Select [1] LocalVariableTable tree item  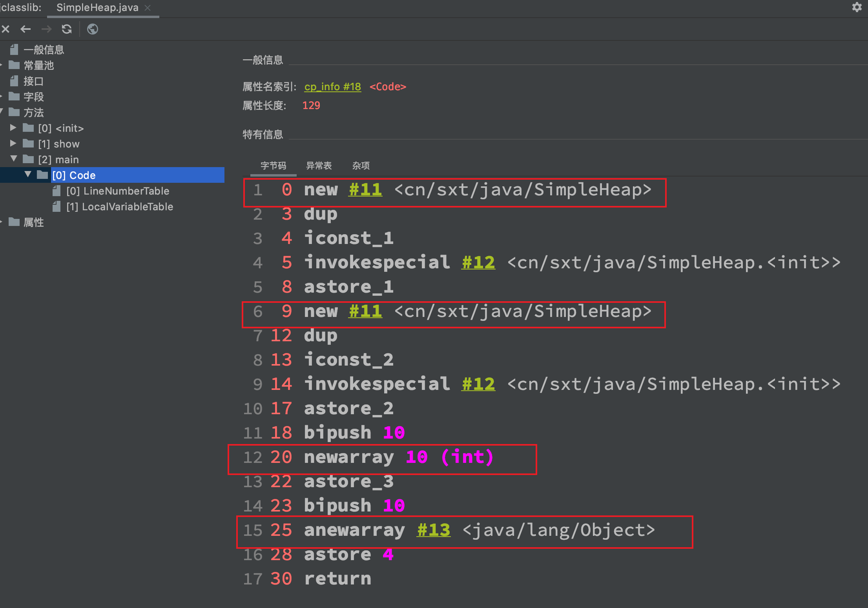tap(120, 207)
